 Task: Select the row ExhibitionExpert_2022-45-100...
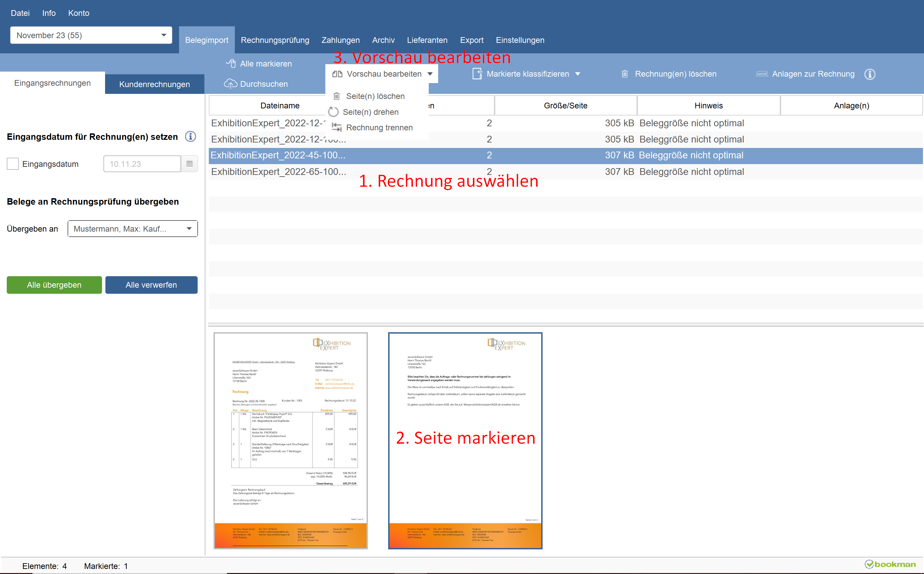click(x=566, y=155)
